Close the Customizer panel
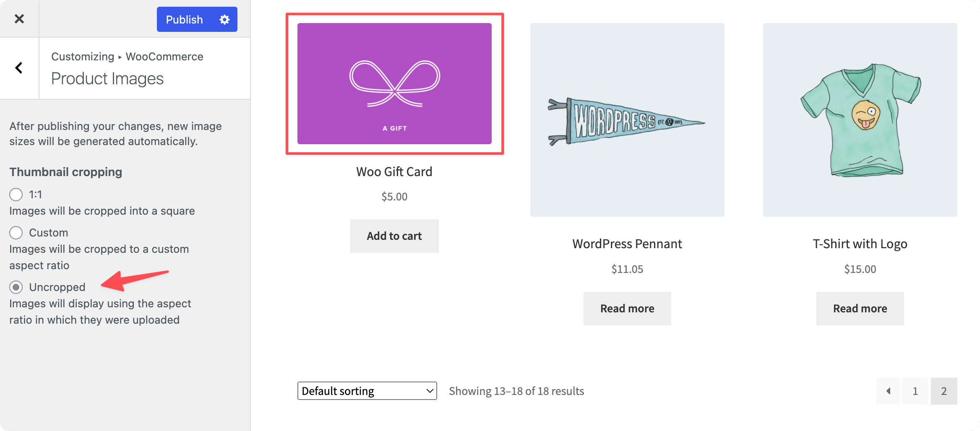 19,19
